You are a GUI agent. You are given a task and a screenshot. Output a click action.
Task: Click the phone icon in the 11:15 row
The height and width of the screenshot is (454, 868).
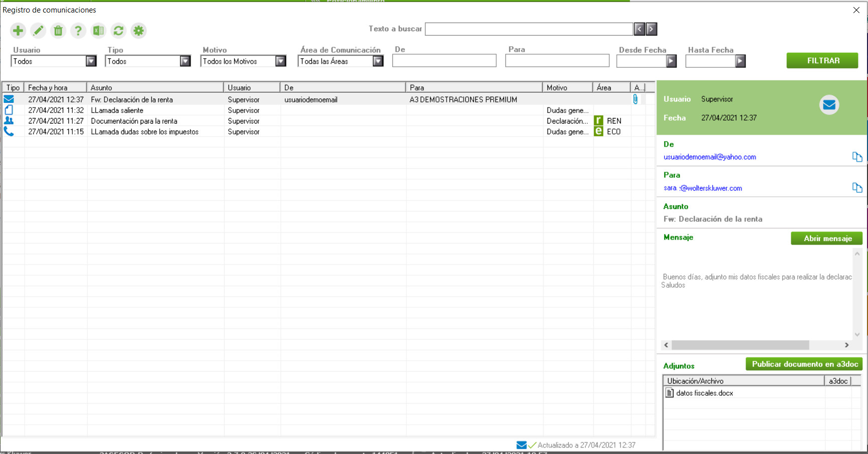[9, 132]
